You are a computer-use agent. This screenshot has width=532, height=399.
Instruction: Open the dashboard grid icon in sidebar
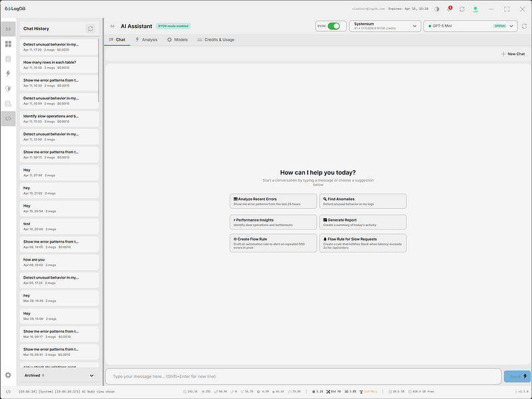pos(8,44)
